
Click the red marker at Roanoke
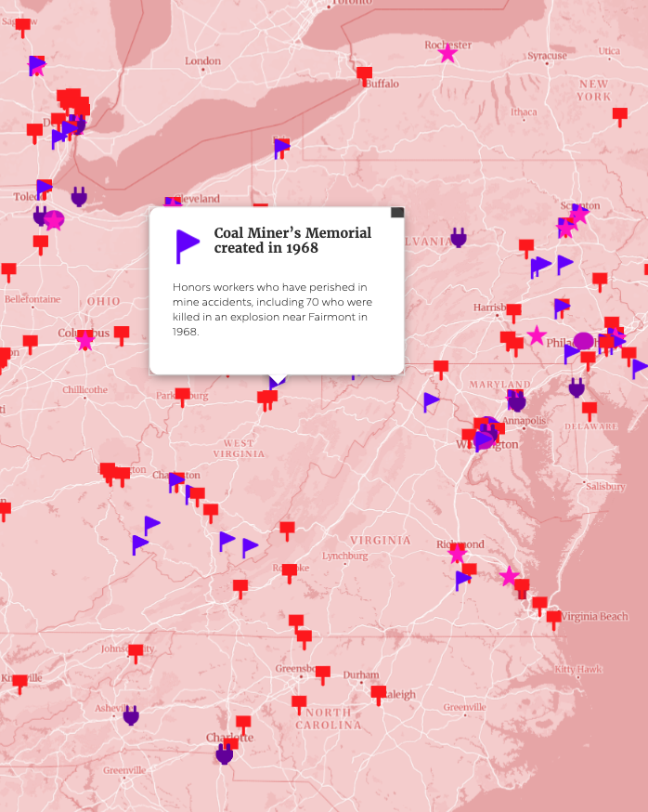pos(290,573)
